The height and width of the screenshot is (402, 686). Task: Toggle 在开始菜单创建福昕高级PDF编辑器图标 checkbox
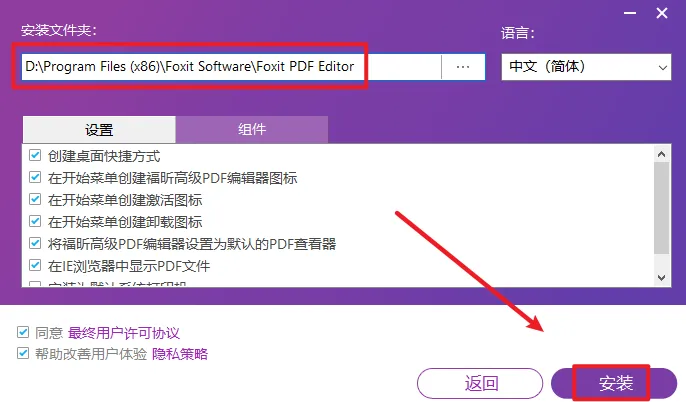click(35, 177)
